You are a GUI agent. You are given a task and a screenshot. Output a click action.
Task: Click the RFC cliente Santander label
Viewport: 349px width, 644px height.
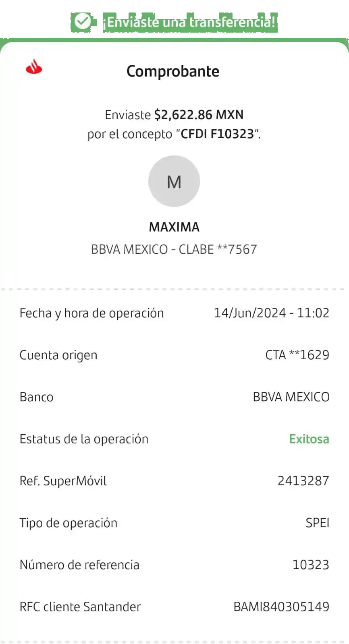tap(80, 607)
